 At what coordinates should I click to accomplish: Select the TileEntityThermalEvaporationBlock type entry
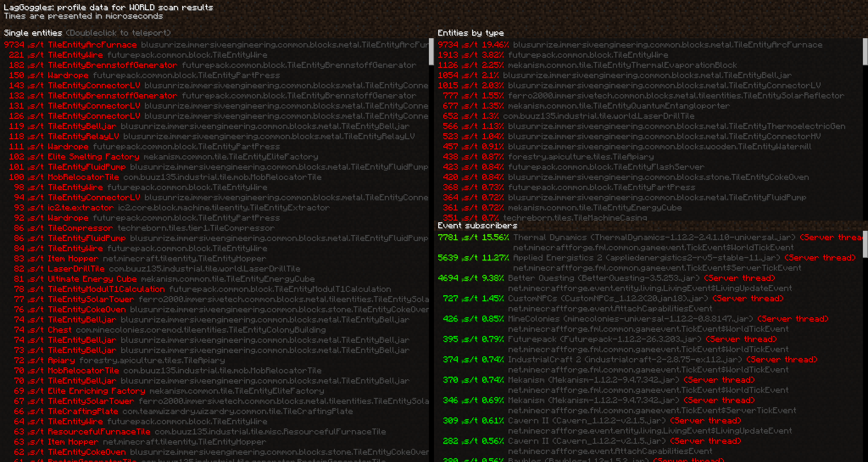tap(636, 65)
